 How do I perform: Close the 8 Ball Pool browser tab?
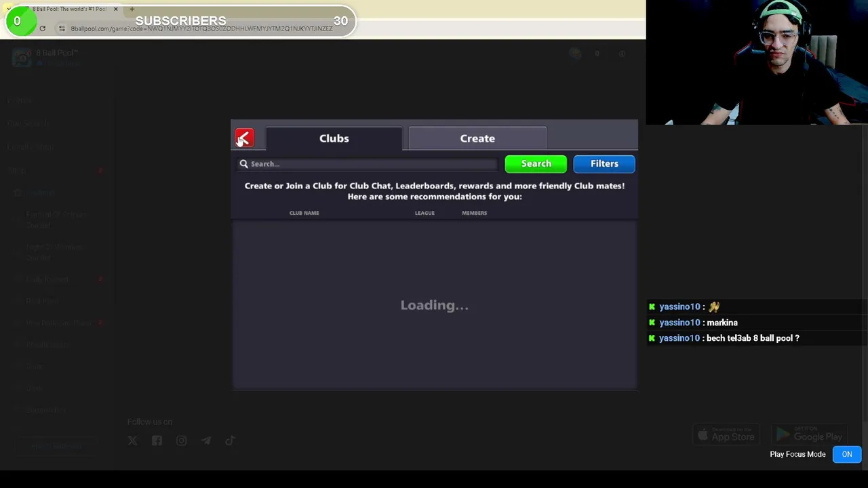(115, 9)
